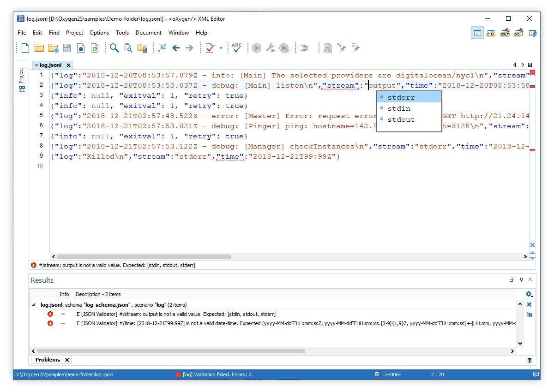Close the log.jsonl editor tab

tap(68, 65)
